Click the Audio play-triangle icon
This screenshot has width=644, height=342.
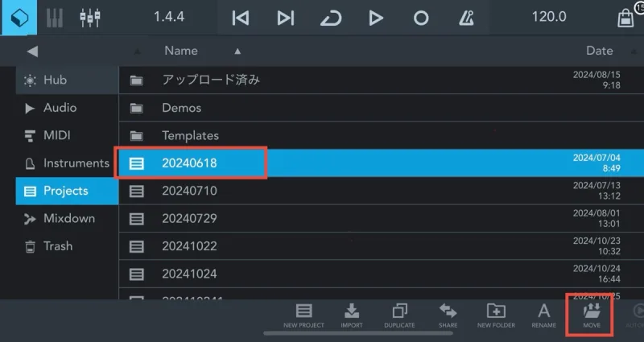click(x=30, y=108)
